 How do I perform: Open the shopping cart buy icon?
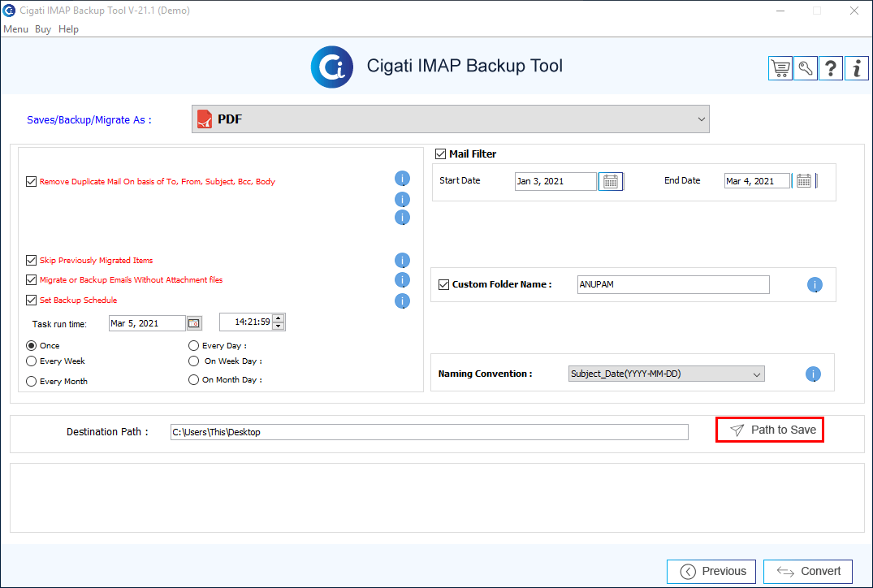(x=780, y=68)
